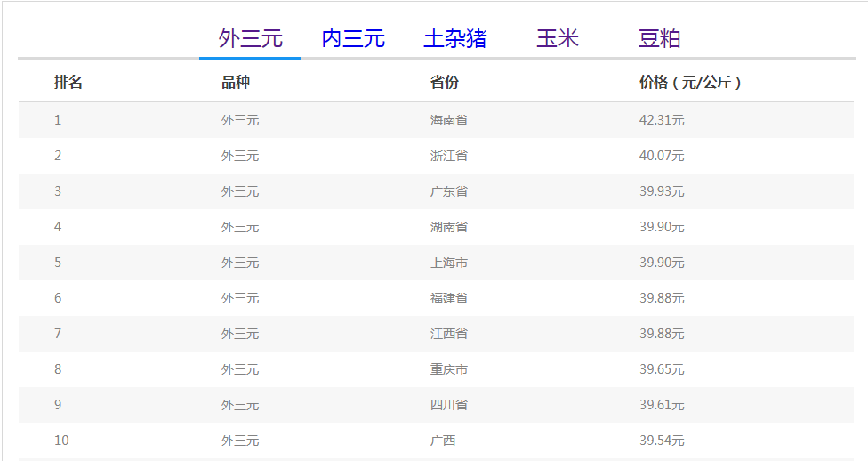Screen dimensions: 868x461
Task: Select 海南省 in the province column
Action: coord(449,120)
